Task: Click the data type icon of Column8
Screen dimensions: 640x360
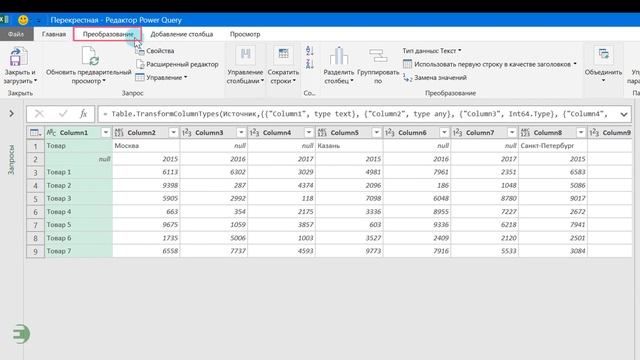Action: pos(525,132)
